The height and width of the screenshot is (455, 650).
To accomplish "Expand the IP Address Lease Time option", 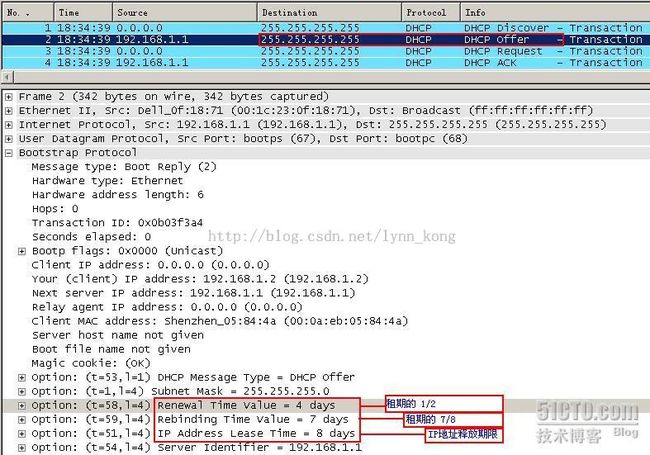I will click(x=22, y=434).
